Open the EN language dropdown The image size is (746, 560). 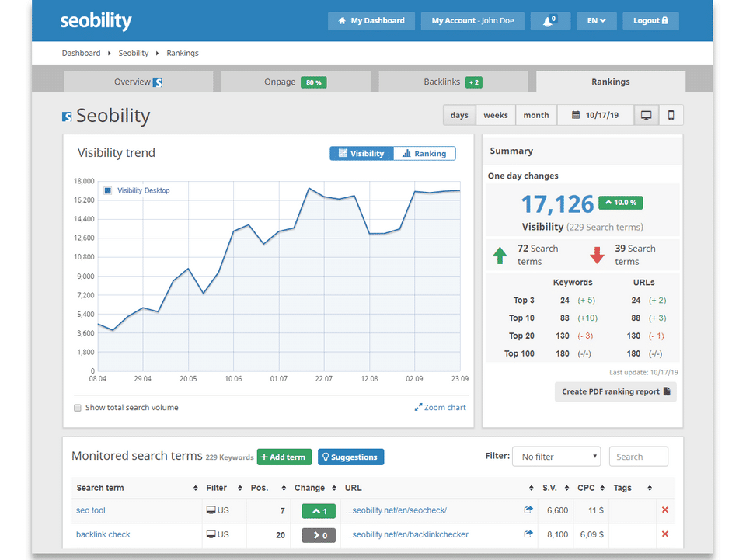(597, 21)
